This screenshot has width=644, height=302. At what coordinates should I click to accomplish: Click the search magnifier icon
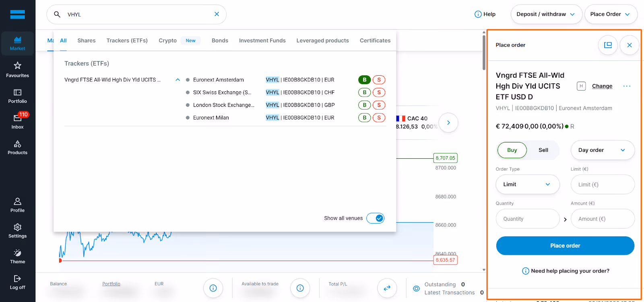pos(57,14)
